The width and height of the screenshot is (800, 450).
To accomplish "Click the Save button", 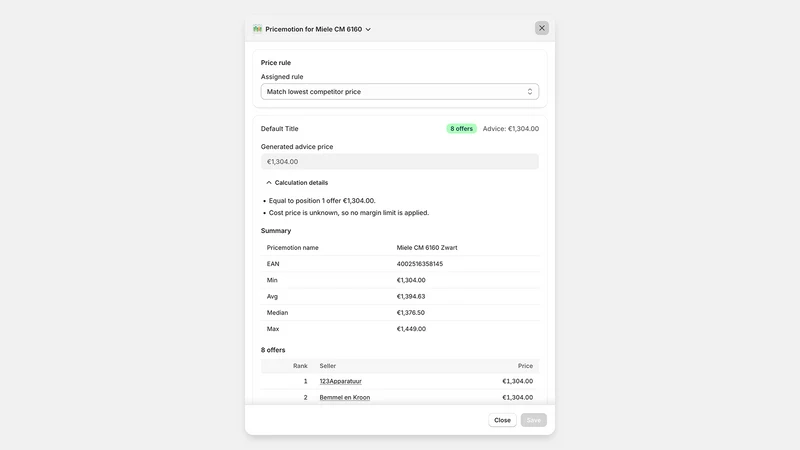I will 534,420.
